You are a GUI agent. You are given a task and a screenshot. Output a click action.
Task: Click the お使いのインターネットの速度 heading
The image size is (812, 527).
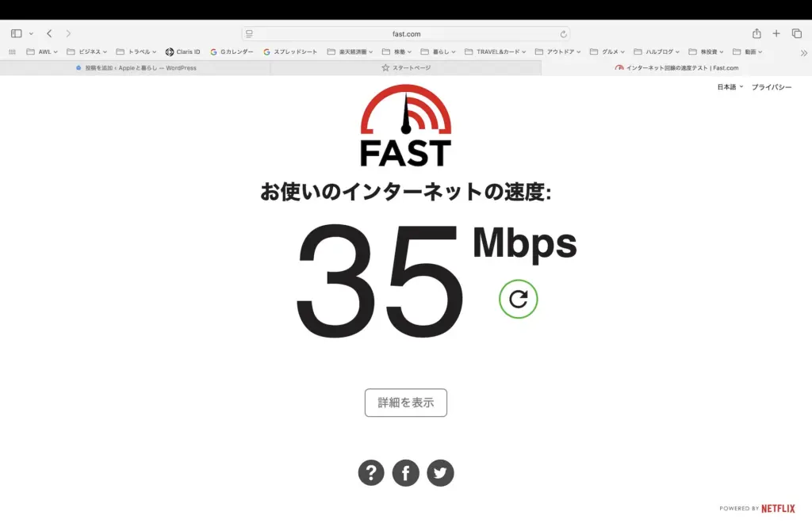pyautogui.click(x=405, y=192)
